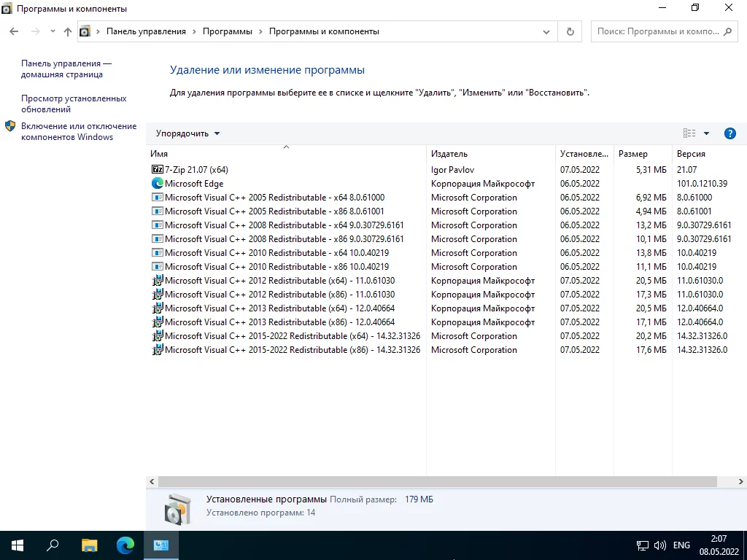Open taskbar search magnifier

tap(53, 545)
